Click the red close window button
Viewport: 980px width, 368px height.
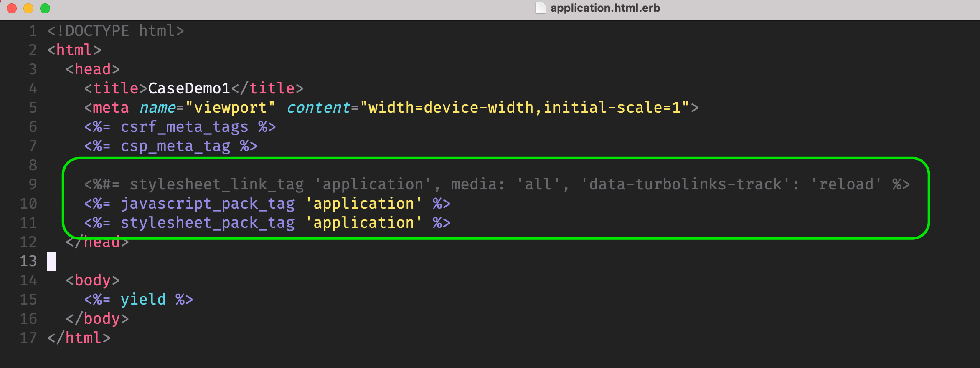click(x=12, y=8)
